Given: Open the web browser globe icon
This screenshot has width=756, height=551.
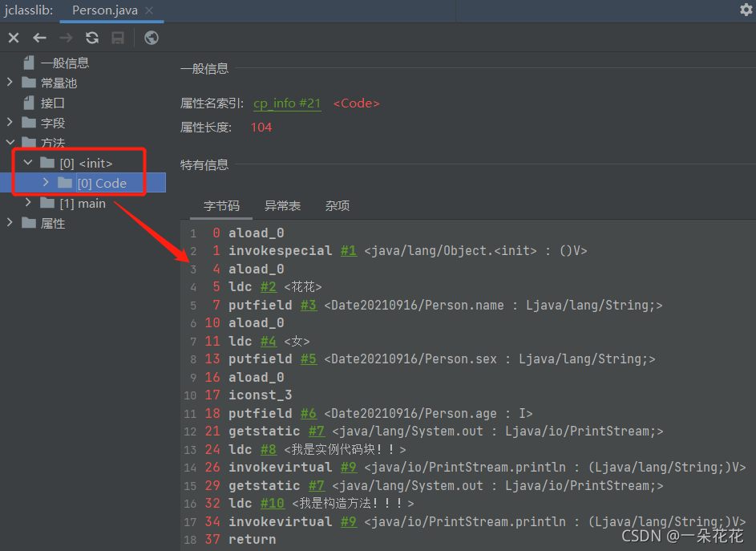Looking at the screenshot, I should click(x=152, y=38).
